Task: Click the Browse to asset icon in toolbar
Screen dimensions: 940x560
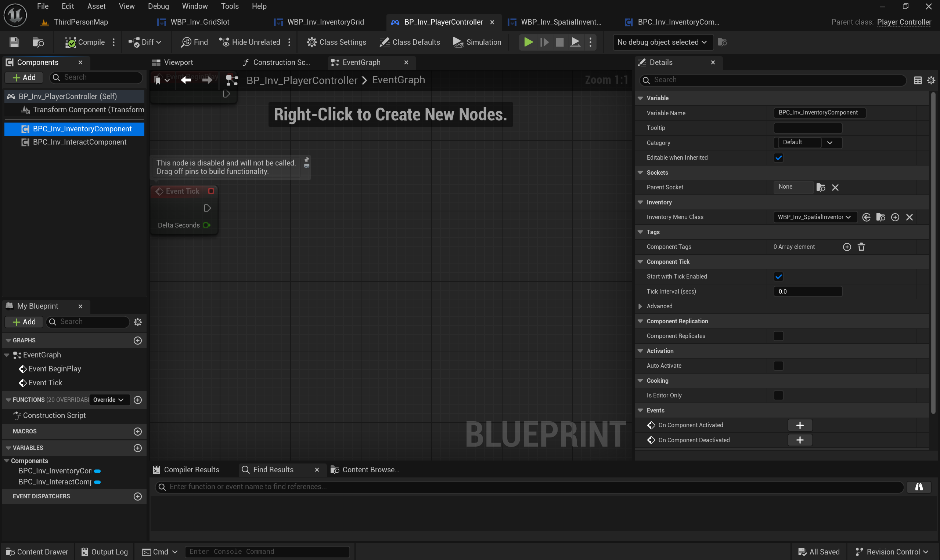Action: pos(38,42)
